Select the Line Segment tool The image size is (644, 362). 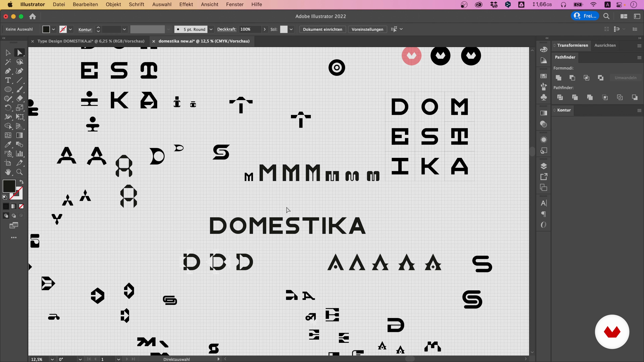pyautogui.click(x=19, y=80)
